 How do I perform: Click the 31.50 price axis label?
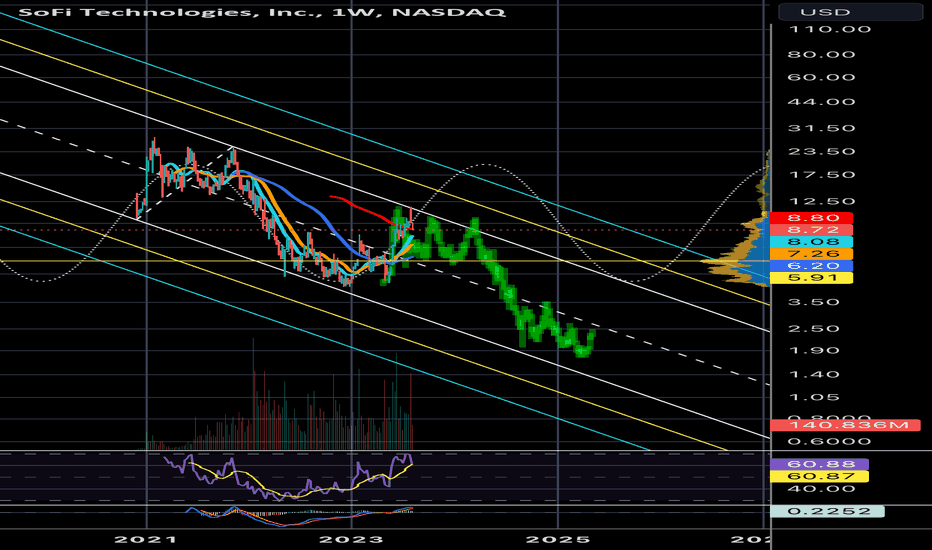821,128
